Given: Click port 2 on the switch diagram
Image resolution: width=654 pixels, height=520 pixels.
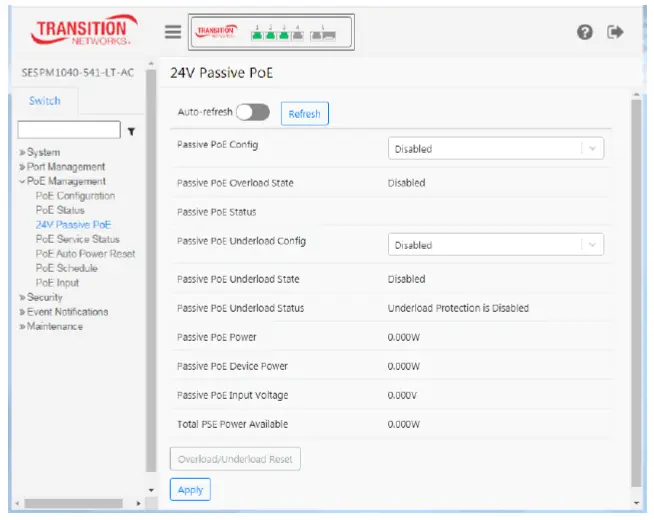Looking at the screenshot, I should (x=270, y=35).
